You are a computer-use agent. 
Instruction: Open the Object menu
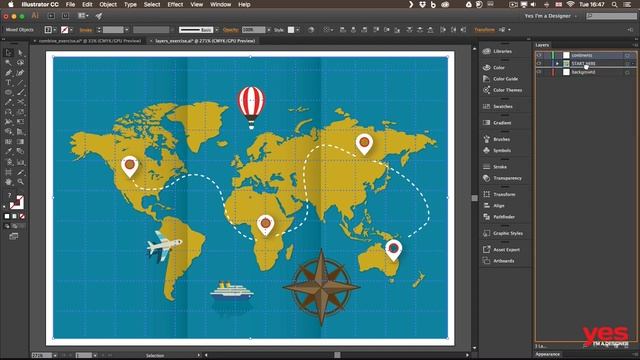[x=108, y=4]
